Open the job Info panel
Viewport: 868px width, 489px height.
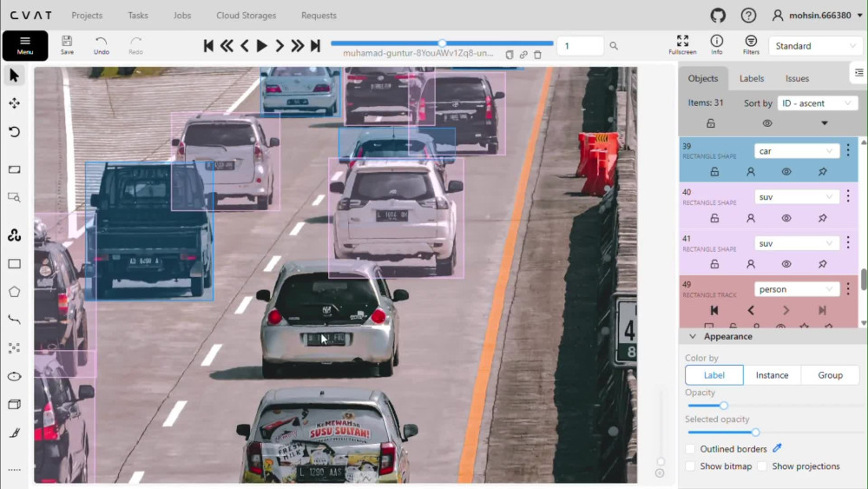(717, 45)
